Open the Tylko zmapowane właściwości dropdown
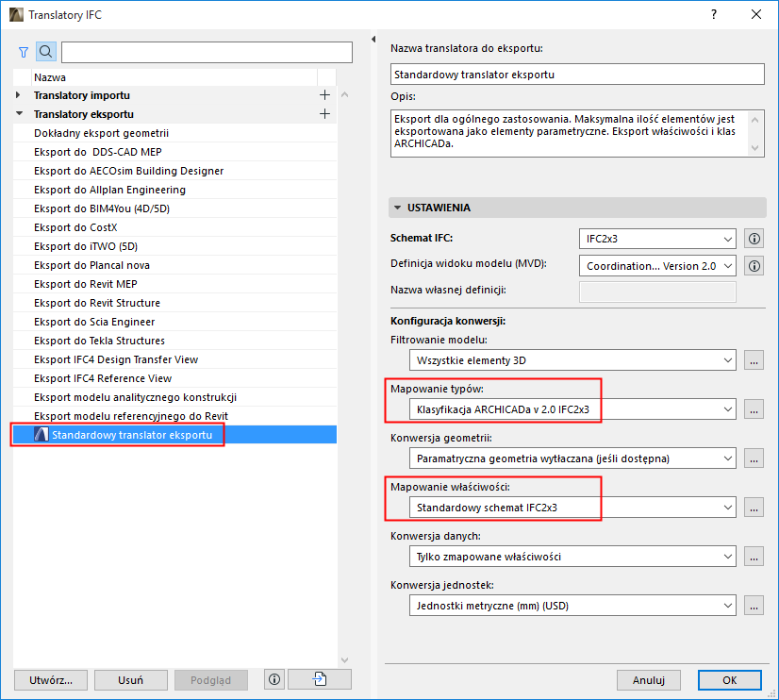This screenshot has width=779, height=700. [572, 557]
